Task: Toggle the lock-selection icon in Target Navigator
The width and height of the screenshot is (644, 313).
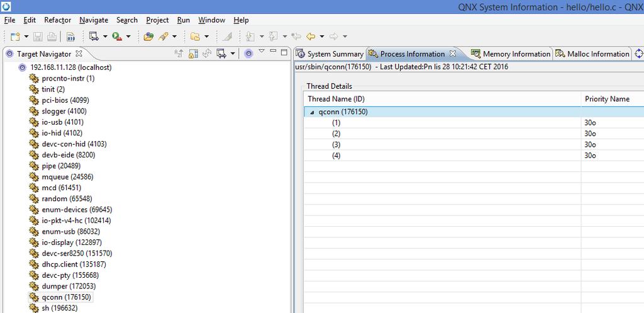Action: 194,54
